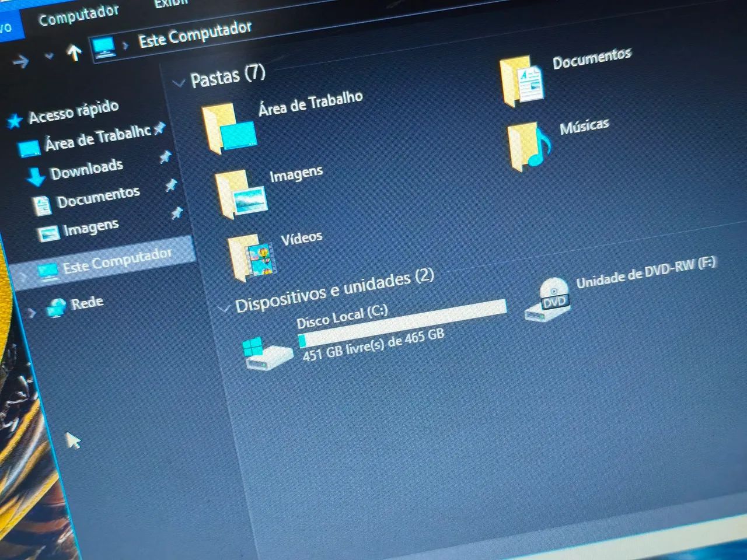
Task: Click the up arrow navigation button
Action: pos(74,53)
